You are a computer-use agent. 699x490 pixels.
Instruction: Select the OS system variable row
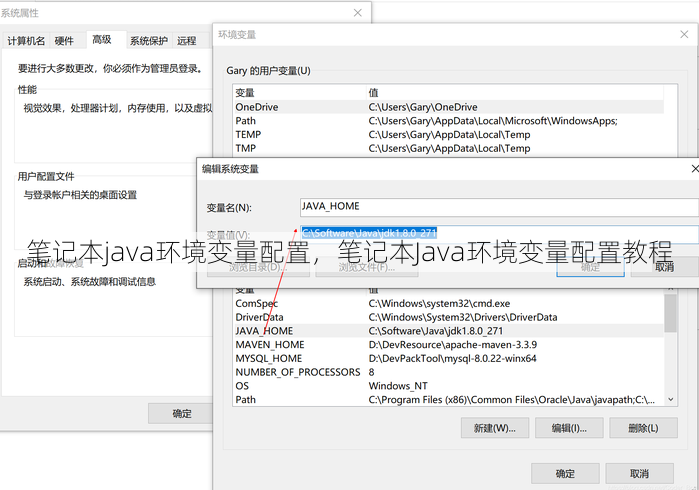click(x=449, y=386)
